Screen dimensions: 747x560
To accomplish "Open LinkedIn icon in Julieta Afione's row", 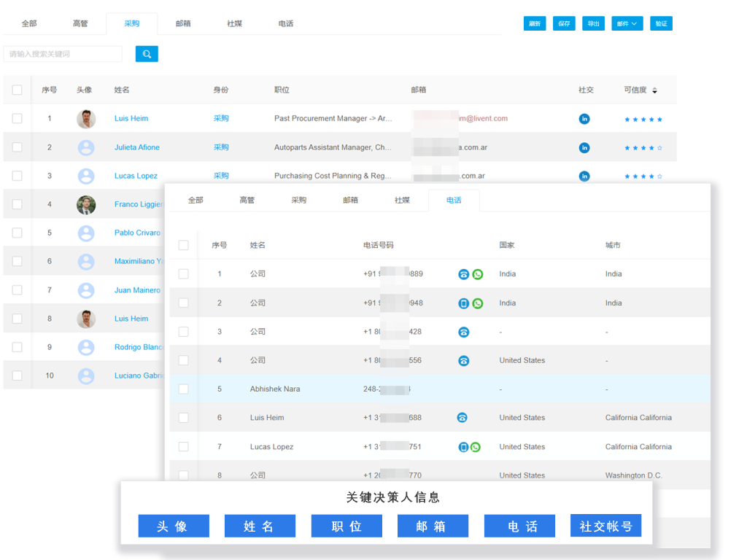I will [x=584, y=147].
